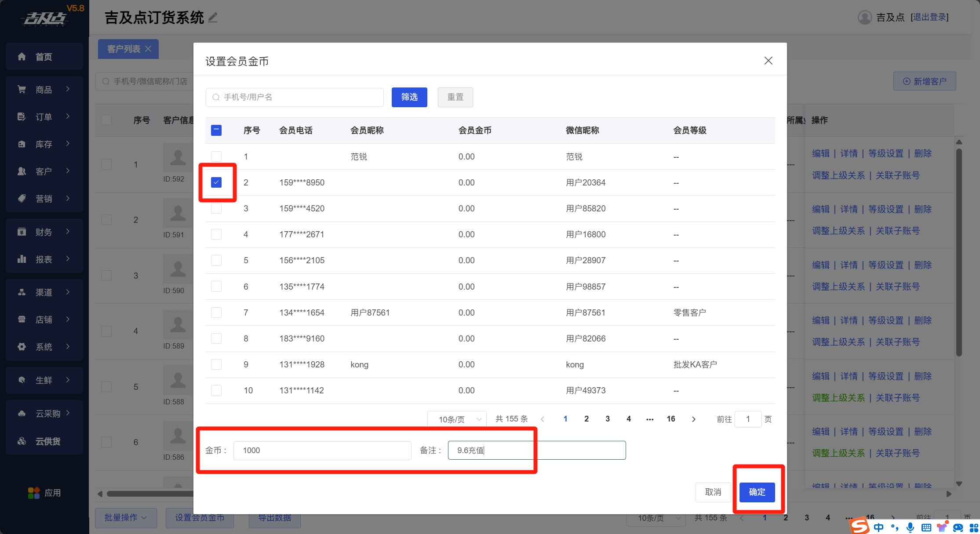Uncheck the checkbox for member row 2
The width and height of the screenshot is (980, 534).
click(216, 182)
